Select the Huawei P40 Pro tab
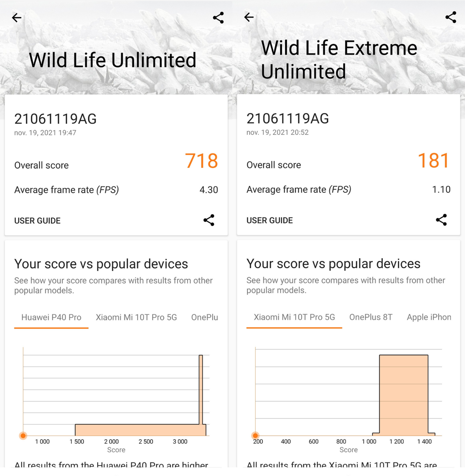 tap(51, 318)
